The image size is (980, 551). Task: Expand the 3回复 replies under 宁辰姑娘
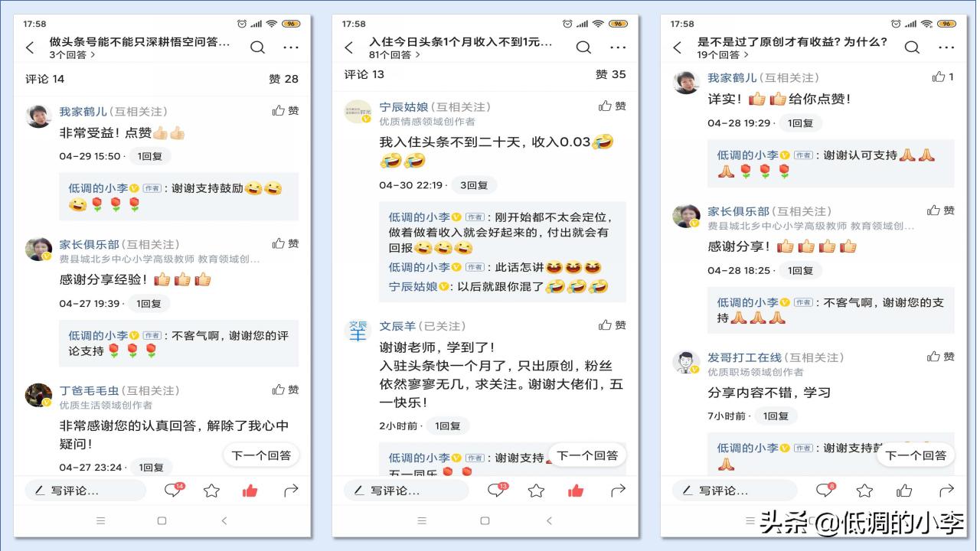coord(474,185)
